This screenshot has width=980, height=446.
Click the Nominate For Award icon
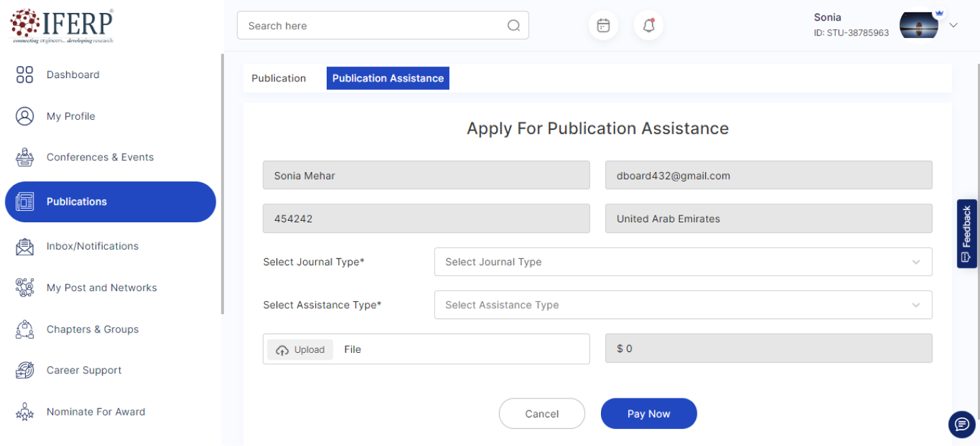[x=24, y=412]
